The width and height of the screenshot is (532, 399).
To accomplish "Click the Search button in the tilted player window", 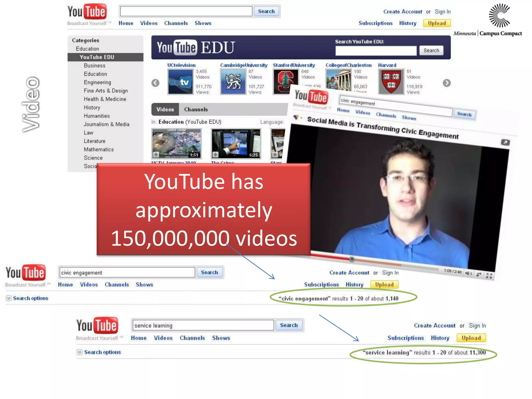I will click(x=464, y=114).
